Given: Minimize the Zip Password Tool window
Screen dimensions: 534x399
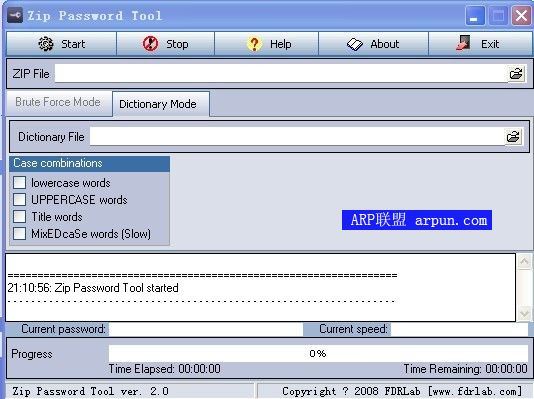Looking at the screenshot, I should click(x=475, y=16).
